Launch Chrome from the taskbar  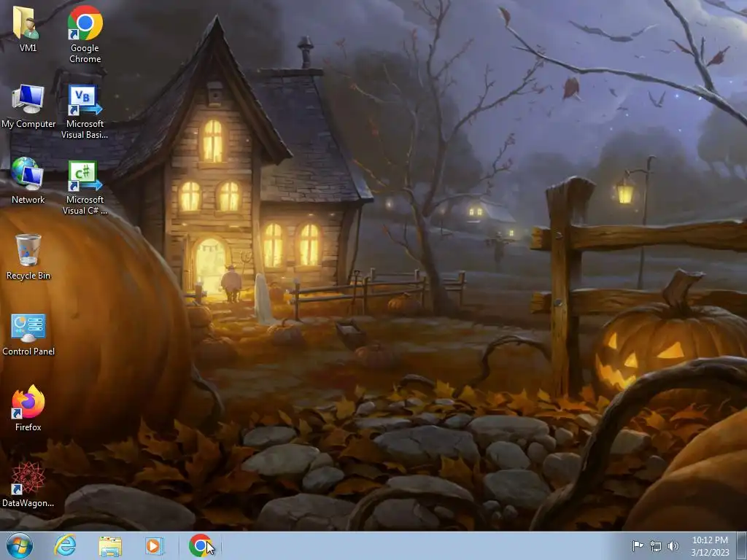tap(201, 545)
